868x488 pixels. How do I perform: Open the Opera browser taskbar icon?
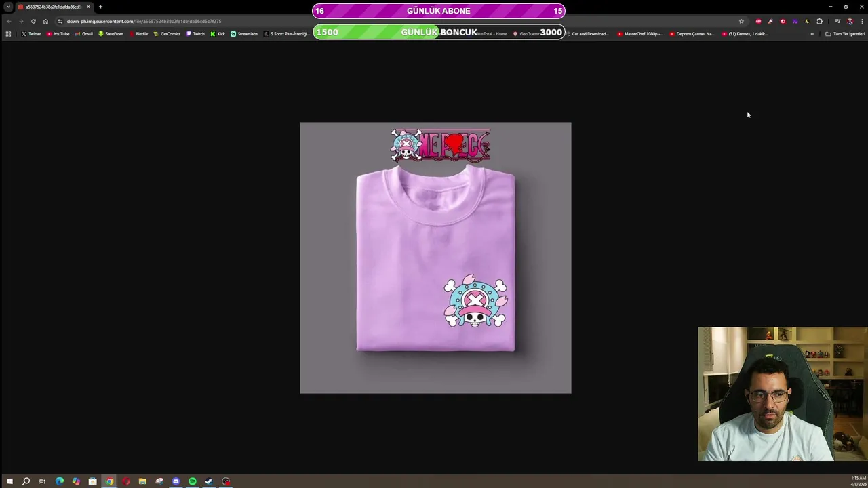[x=126, y=481]
